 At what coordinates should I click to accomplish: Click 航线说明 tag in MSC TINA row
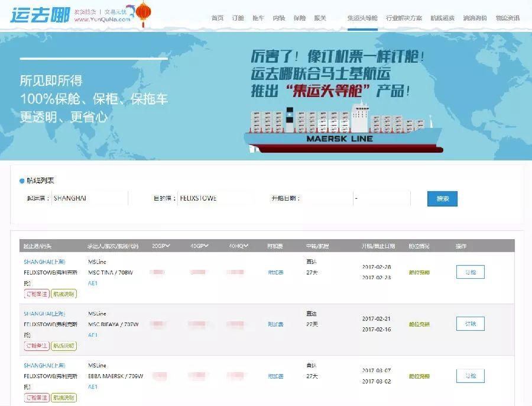(64, 294)
